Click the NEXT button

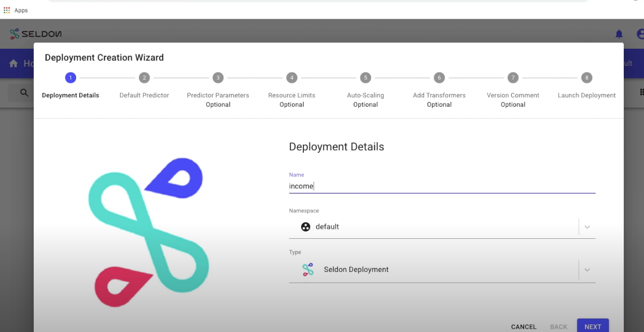click(x=593, y=326)
